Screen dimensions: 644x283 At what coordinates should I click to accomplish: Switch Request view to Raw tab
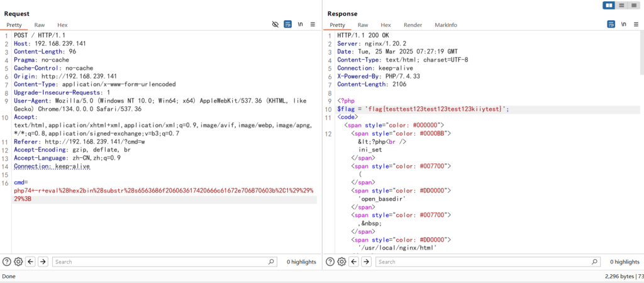40,25
